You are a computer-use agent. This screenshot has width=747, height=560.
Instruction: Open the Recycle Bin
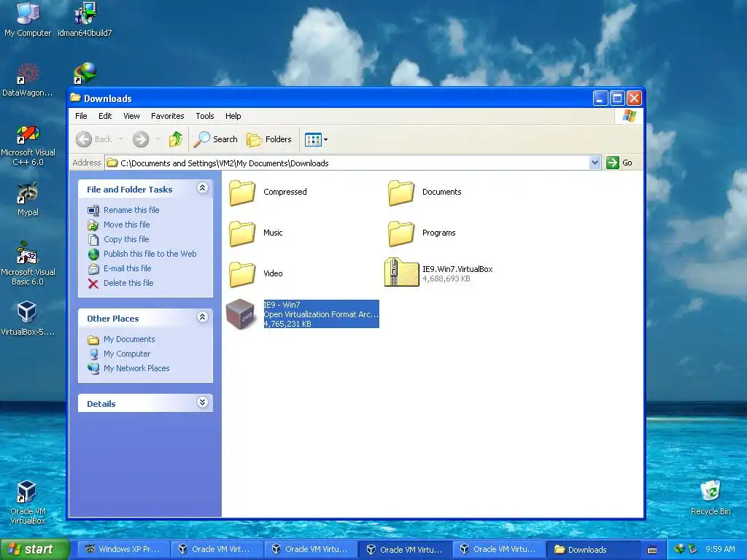click(711, 497)
